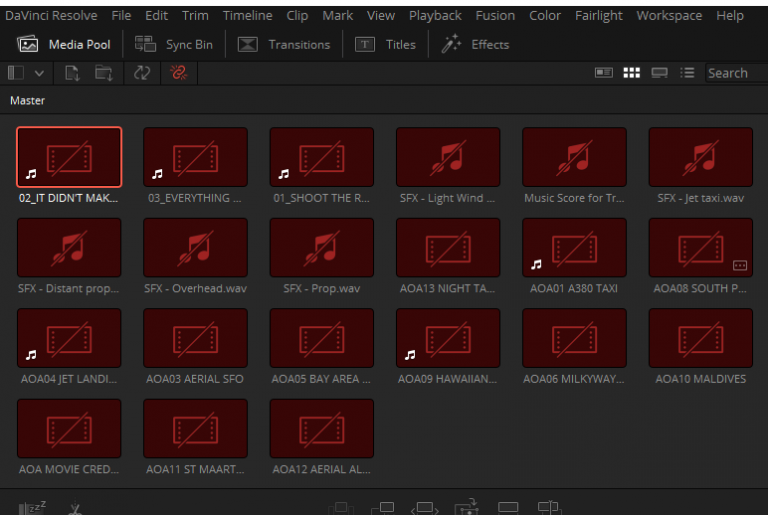Switch to metadata view icon
The height and width of the screenshot is (515, 768).
603,73
